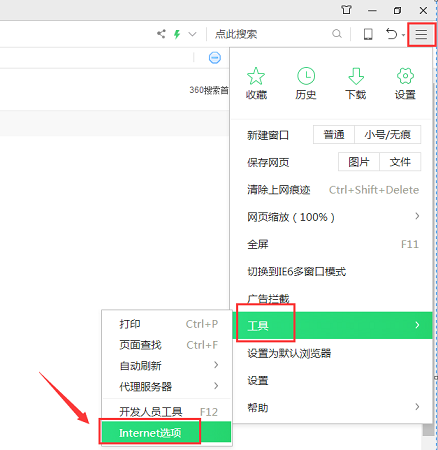
Task: Expand the dropdown arrow beside lightning icon
Action: point(192,34)
